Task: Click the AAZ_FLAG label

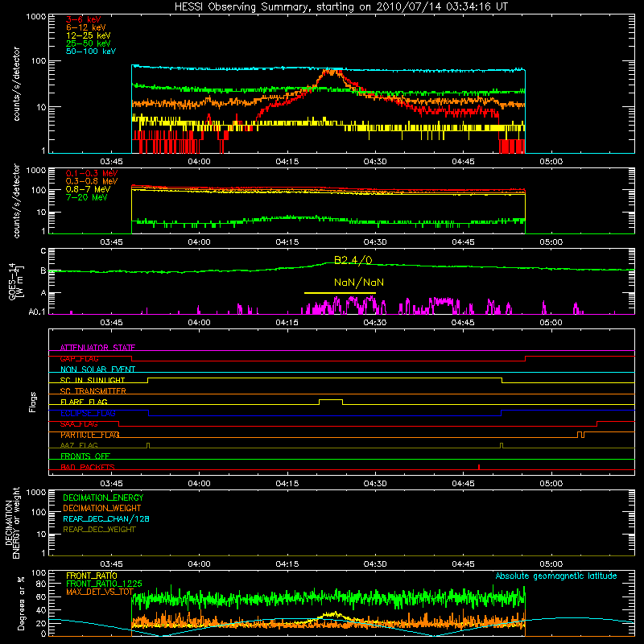Action: pyautogui.click(x=79, y=445)
